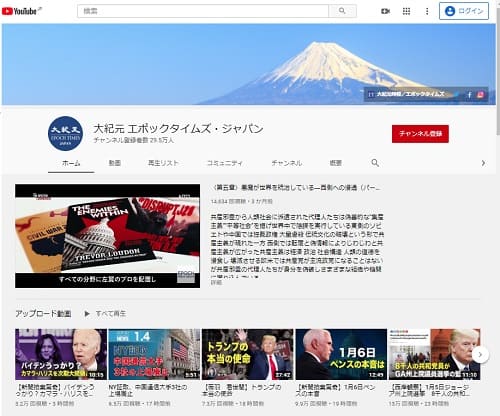Image resolution: width=500 pixels, height=416 pixels.
Task: Click channel name 大紀元 エポックタイムズ・ジャパン
Action: pos(178,129)
